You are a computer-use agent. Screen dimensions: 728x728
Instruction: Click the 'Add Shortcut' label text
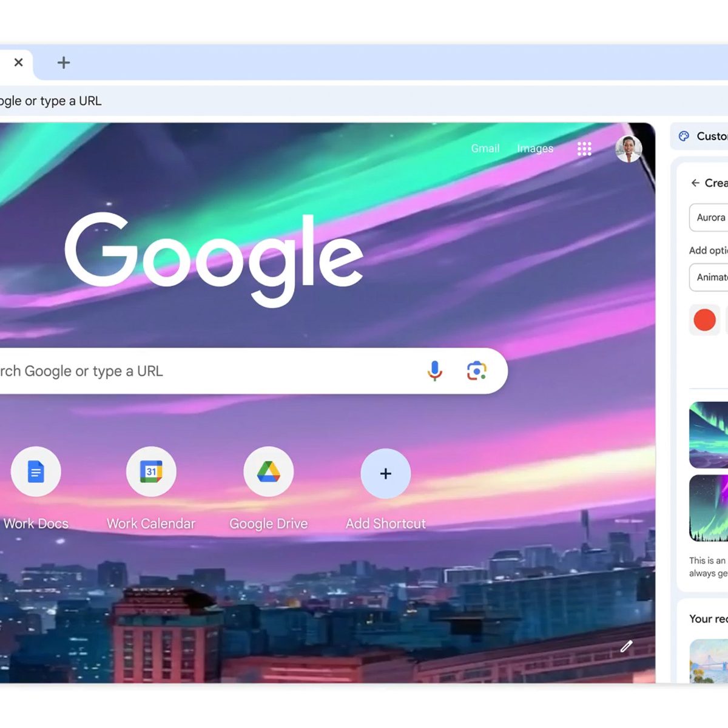[386, 524]
